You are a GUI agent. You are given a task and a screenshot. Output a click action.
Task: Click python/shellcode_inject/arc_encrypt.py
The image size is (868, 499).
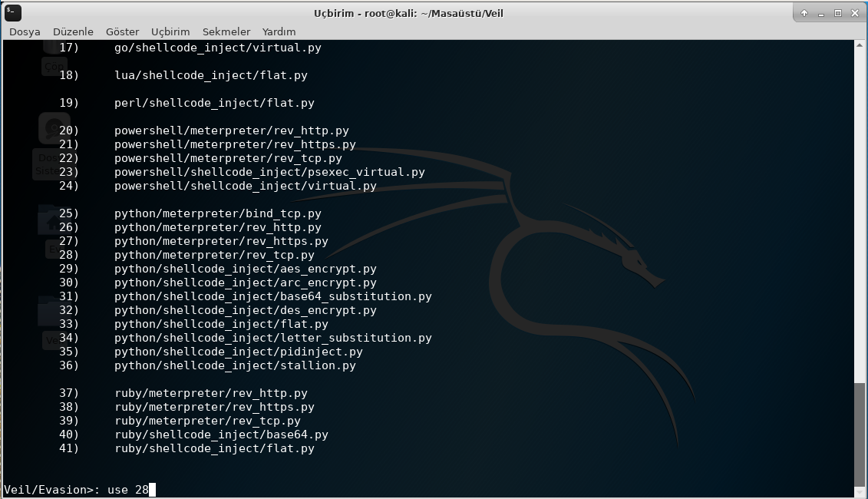click(x=246, y=283)
